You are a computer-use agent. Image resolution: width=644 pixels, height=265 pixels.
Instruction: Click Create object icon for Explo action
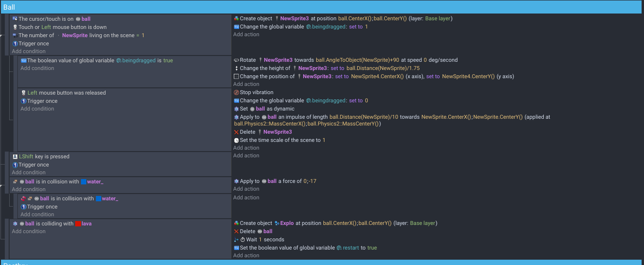click(x=236, y=223)
